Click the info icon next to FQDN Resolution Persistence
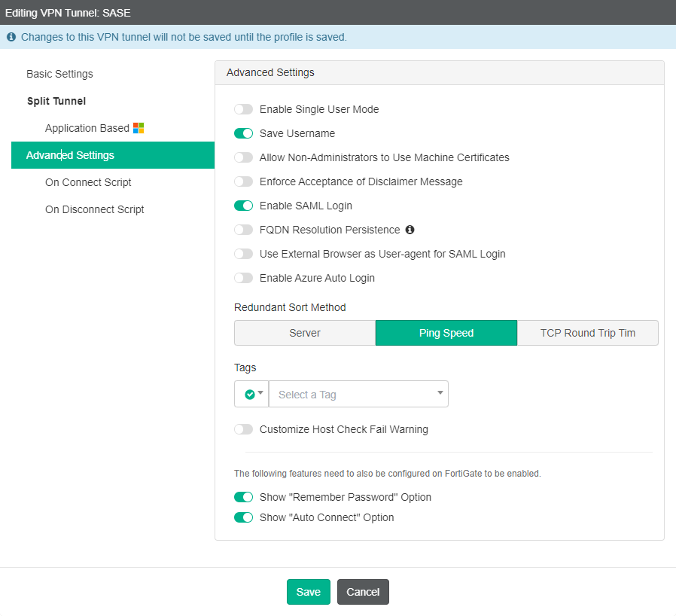The image size is (676, 616). point(410,229)
